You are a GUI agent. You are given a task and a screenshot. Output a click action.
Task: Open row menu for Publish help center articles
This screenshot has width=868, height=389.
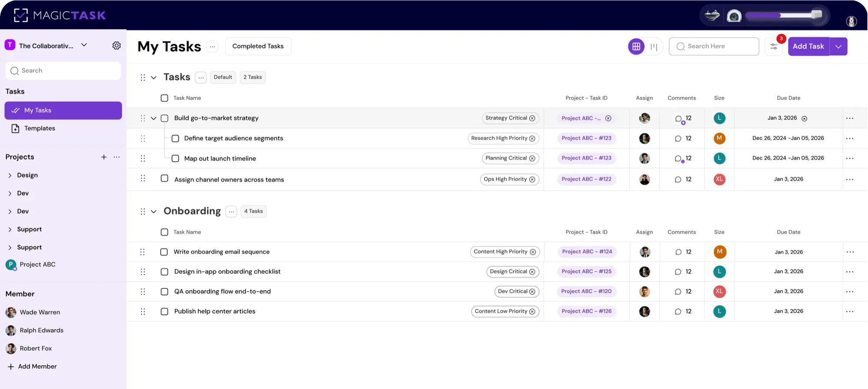[850, 311]
